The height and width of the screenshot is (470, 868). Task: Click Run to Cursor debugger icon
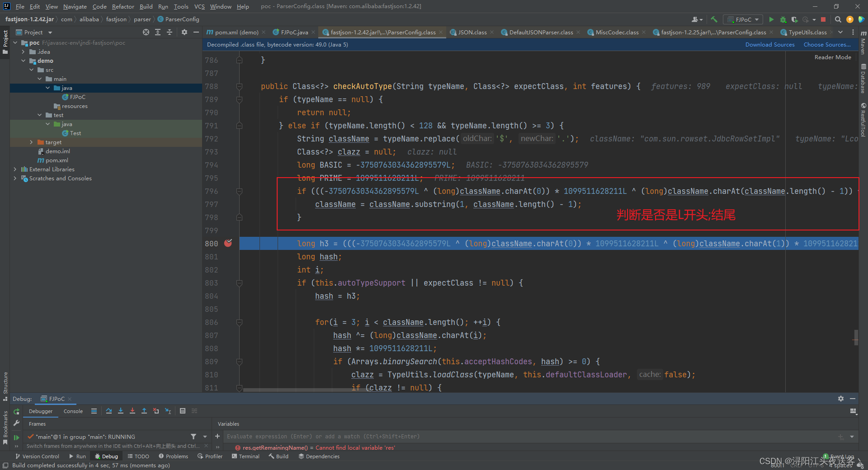pos(168,411)
